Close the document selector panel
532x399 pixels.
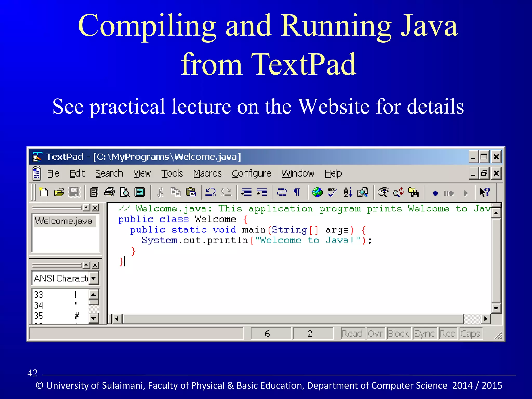tap(95, 208)
